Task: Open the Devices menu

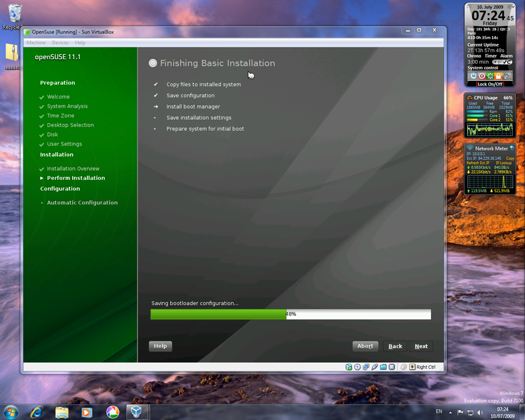Action: (x=60, y=43)
